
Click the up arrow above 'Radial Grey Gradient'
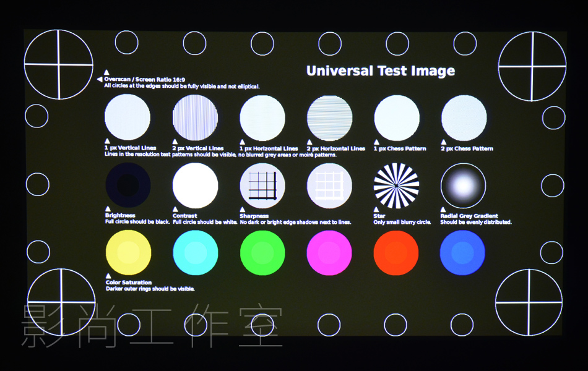click(443, 210)
